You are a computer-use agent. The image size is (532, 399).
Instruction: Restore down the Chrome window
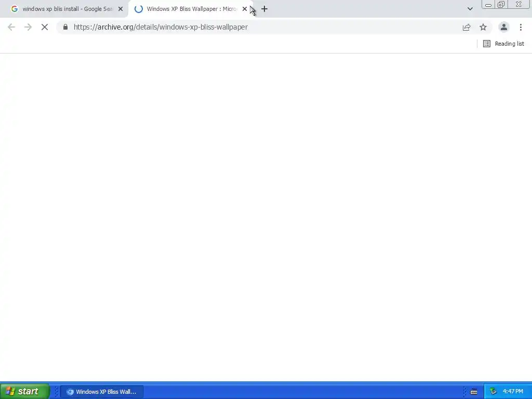pyautogui.click(x=501, y=4)
